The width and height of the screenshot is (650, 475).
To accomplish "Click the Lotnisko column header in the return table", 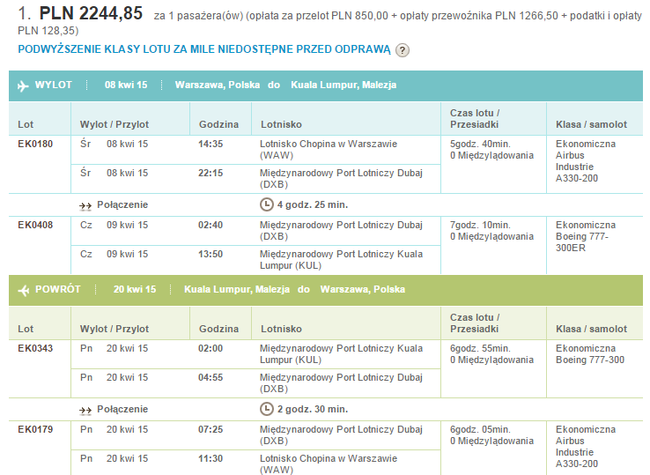I will click(x=281, y=329).
